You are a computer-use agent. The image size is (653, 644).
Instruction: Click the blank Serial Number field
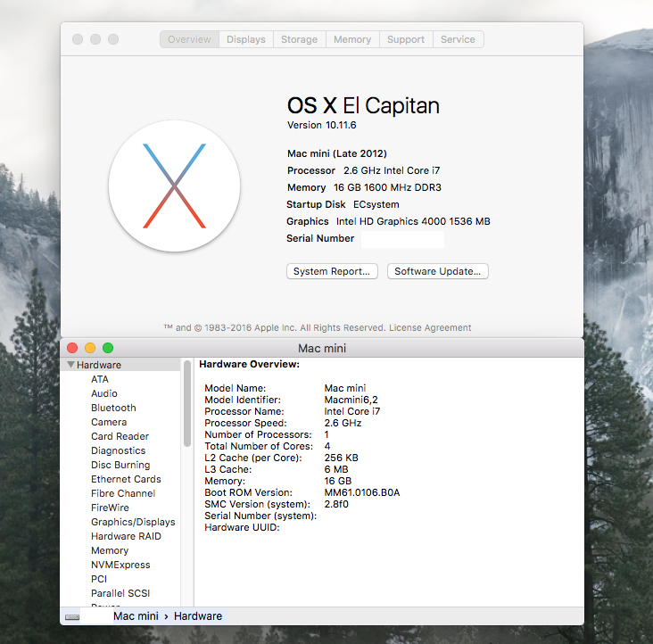(402, 239)
